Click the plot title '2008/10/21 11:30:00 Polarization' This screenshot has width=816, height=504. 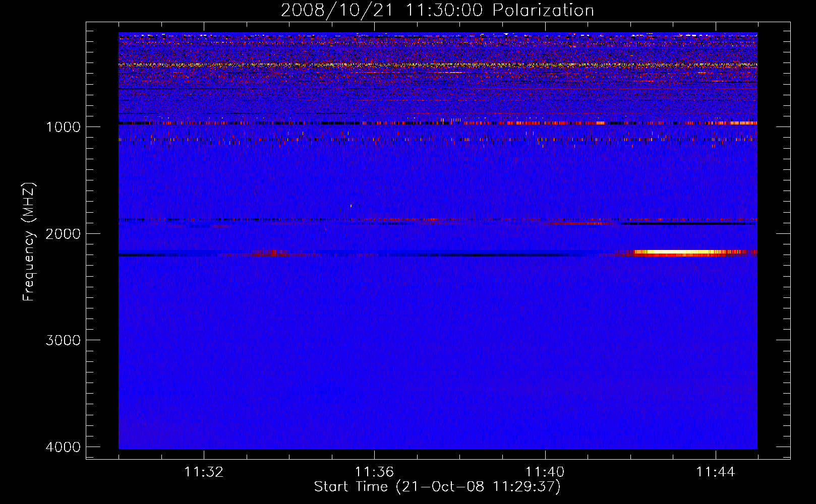[x=437, y=11]
